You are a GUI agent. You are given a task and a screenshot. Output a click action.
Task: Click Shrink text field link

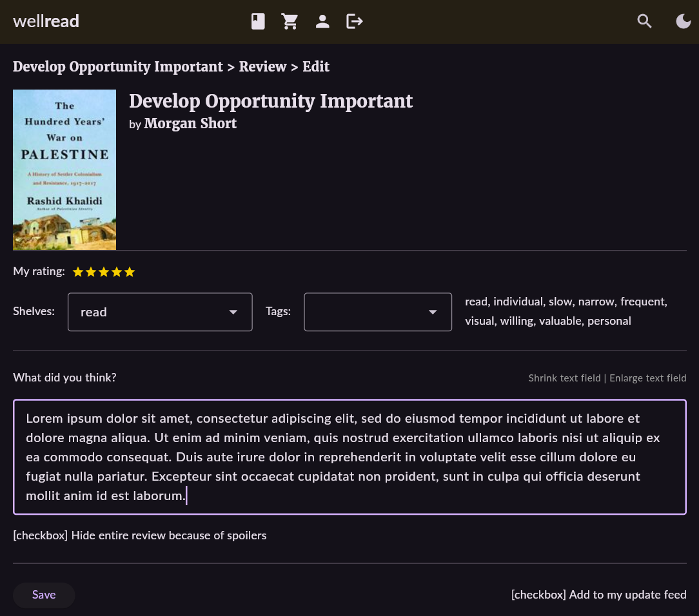click(x=564, y=378)
